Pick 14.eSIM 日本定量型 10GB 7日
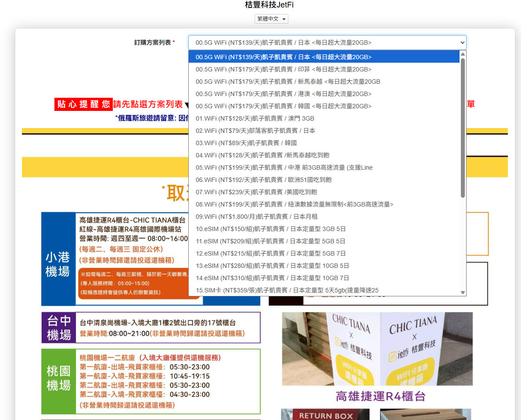Viewport: 521px width, 420px height. pyautogui.click(x=272, y=278)
